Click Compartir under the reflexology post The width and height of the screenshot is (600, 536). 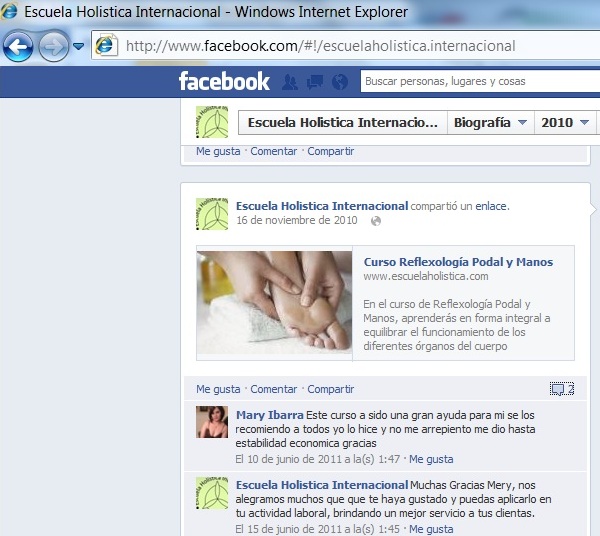coord(331,389)
